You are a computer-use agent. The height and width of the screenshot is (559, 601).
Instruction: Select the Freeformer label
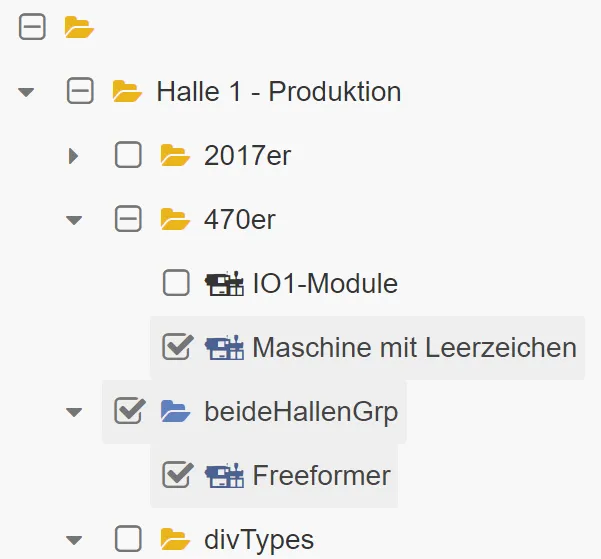(x=321, y=475)
